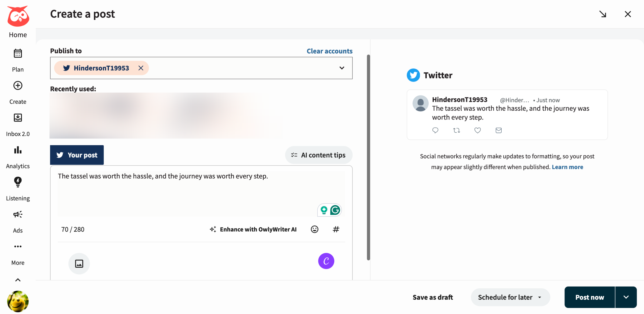
Task: Expand the Publish to accounts dropdown
Action: coord(342,68)
